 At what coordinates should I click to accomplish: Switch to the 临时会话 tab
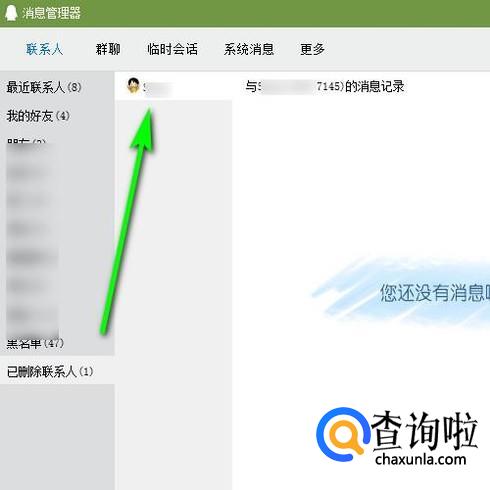tap(172, 49)
